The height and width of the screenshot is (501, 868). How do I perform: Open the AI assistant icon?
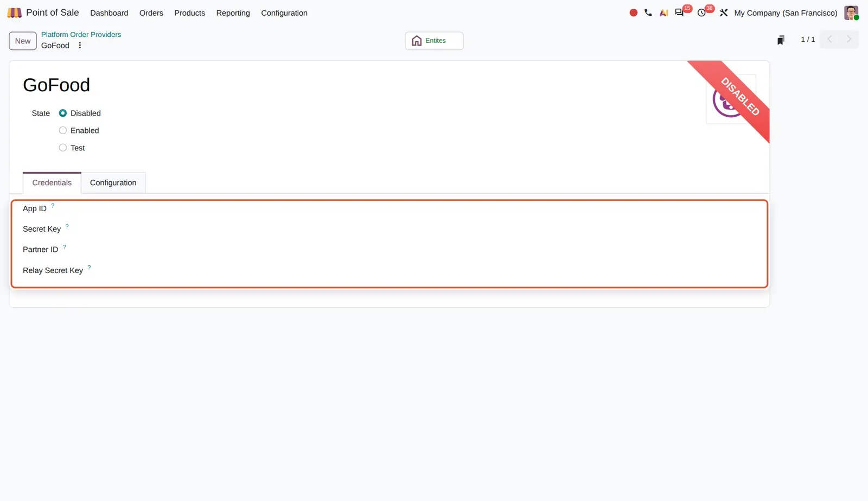click(x=663, y=12)
